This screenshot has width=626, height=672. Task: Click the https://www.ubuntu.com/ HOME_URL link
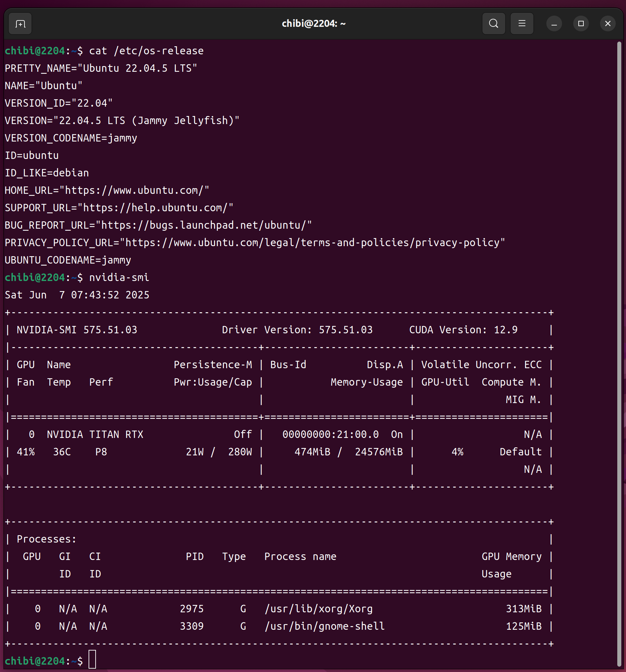coord(134,190)
